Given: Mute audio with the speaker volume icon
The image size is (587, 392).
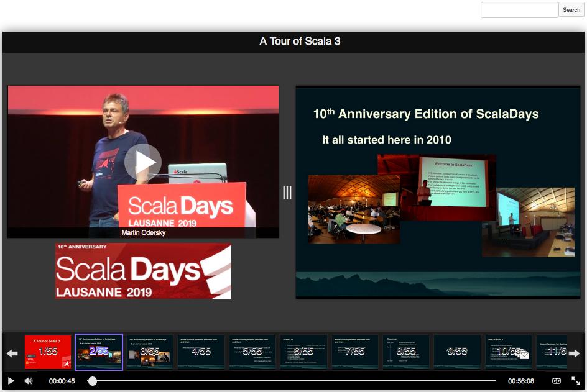Looking at the screenshot, I should 29,381.
